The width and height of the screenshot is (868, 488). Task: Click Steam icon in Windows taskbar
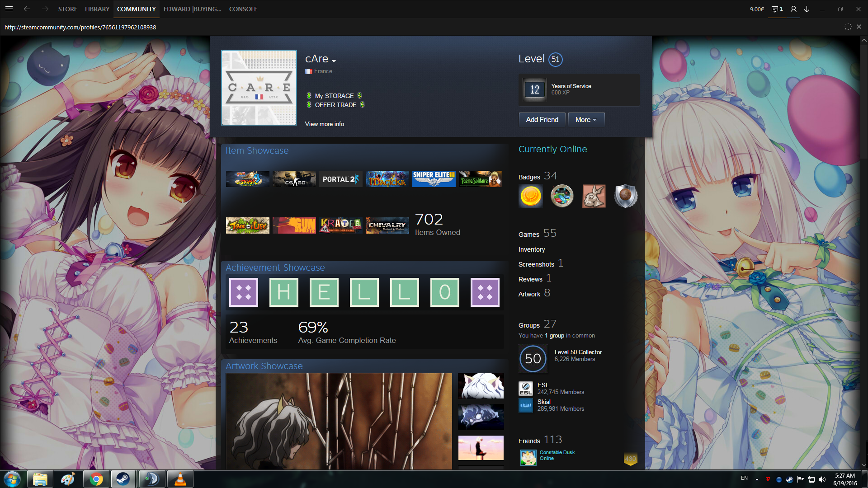[x=123, y=479]
